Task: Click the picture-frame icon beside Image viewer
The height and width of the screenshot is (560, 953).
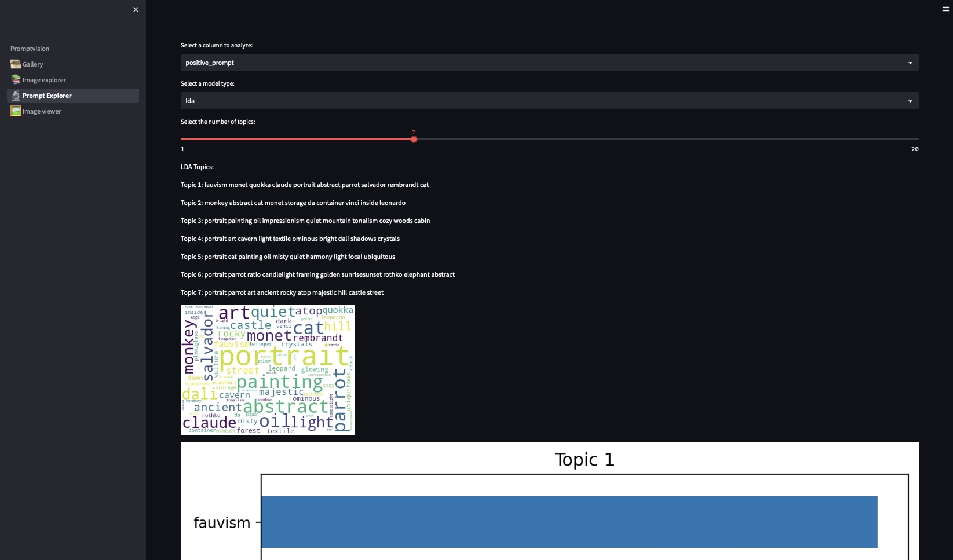Action: (16, 111)
